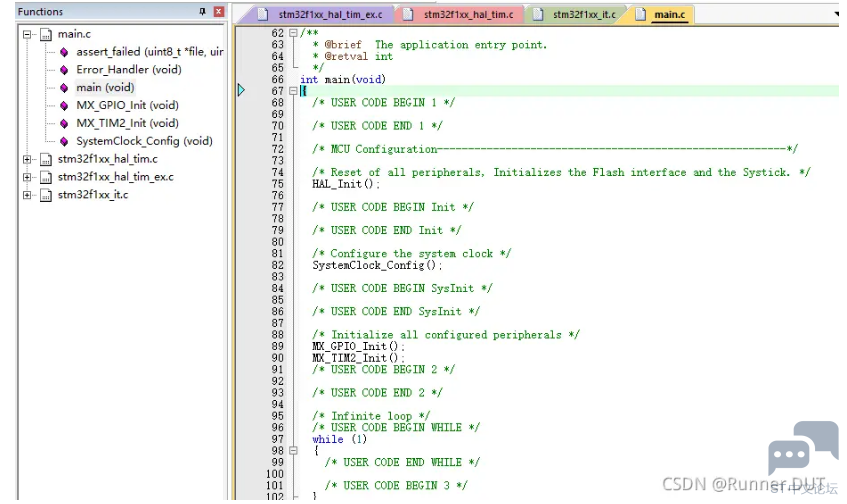This screenshot has width=847, height=504.
Task: Click main.c file icon in Functions tree
Action: [46, 35]
